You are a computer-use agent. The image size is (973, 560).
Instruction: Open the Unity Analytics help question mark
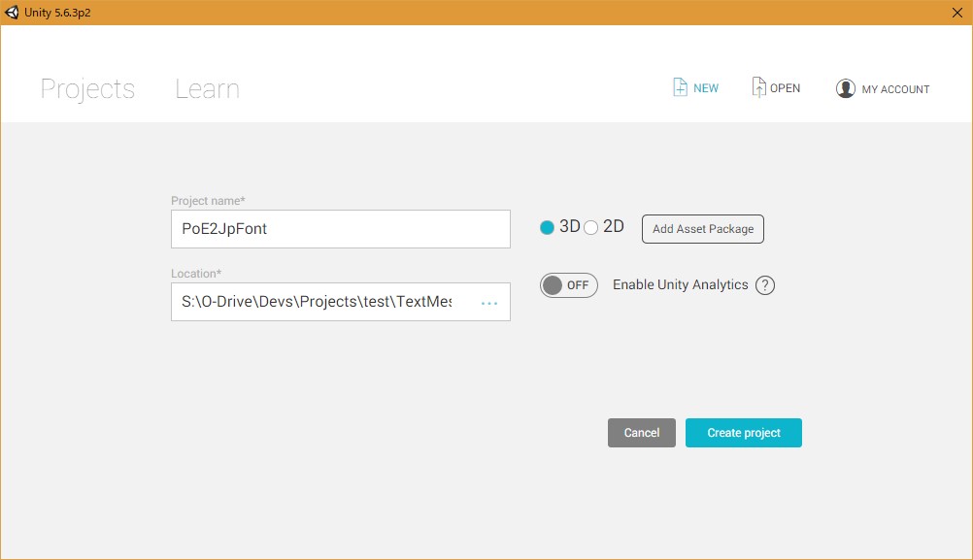tap(764, 285)
